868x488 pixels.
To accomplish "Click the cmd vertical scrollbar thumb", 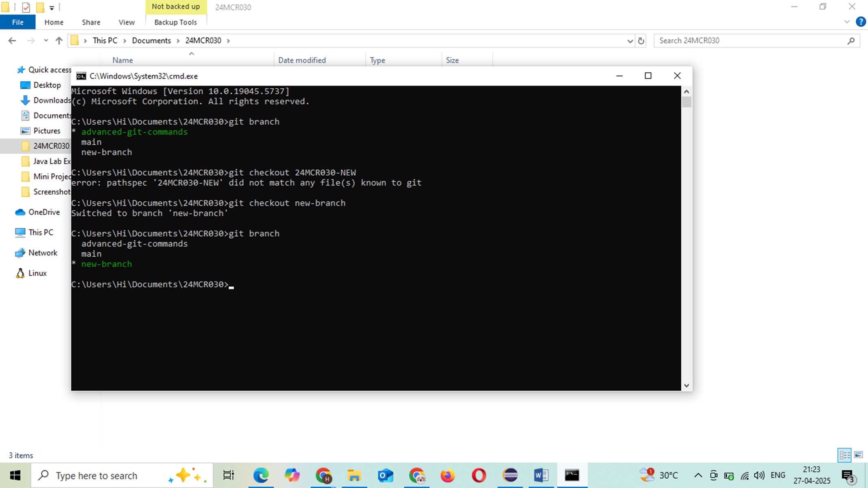I will click(x=687, y=102).
